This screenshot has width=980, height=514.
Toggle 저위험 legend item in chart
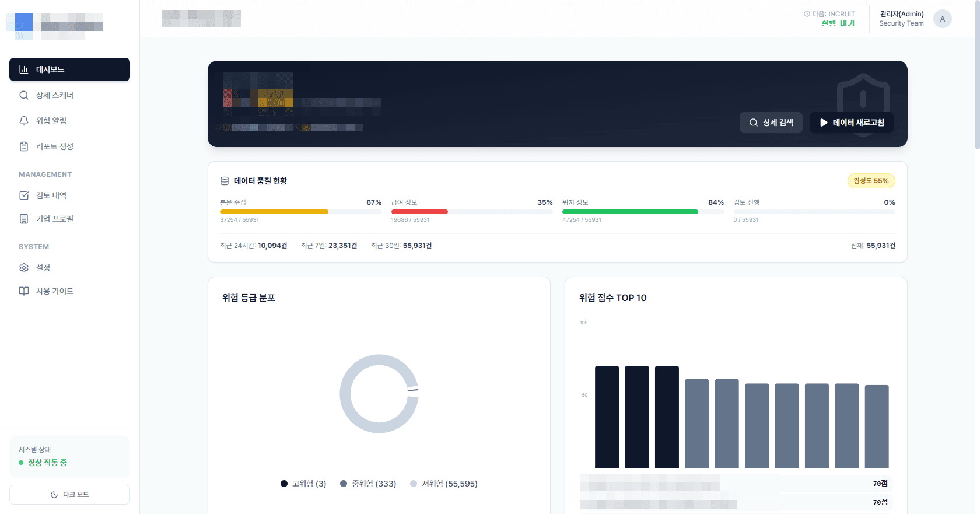click(x=444, y=484)
